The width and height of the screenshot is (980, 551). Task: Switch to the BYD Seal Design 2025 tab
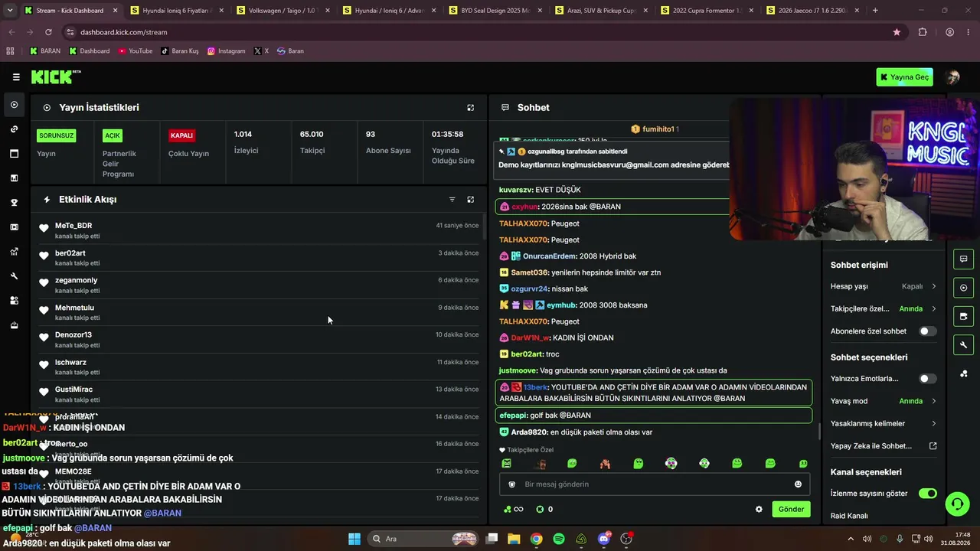click(x=494, y=11)
